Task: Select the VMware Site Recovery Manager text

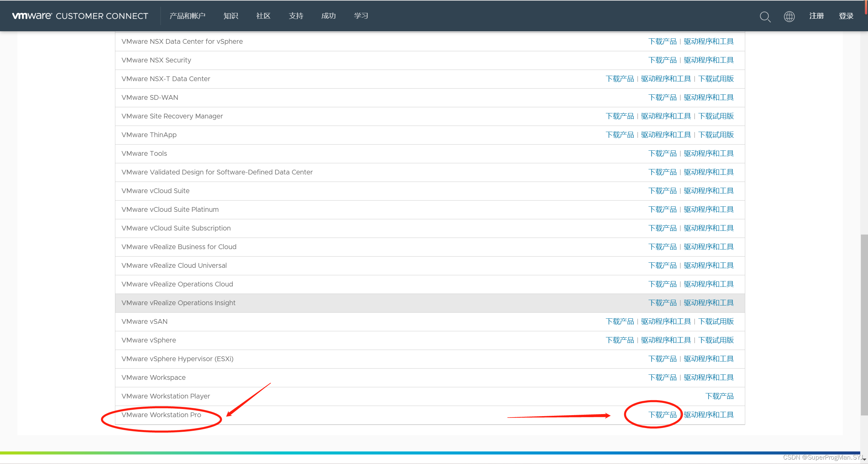Action: point(172,116)
